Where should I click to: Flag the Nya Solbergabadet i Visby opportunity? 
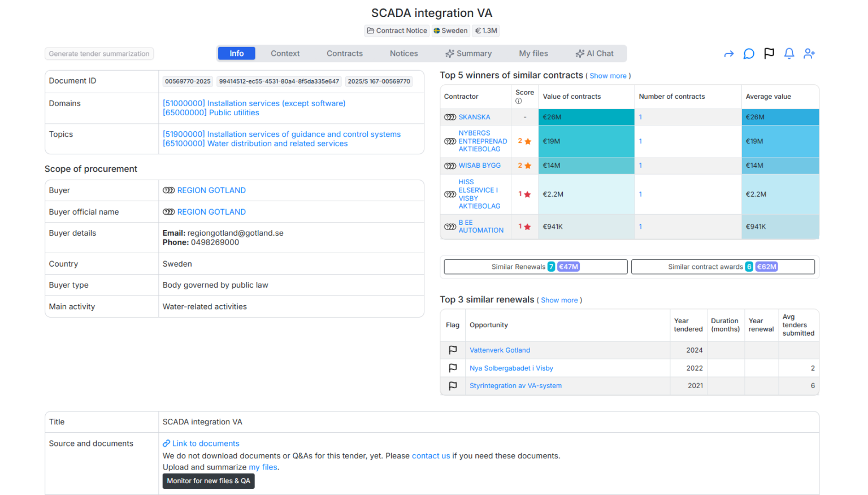452,368
